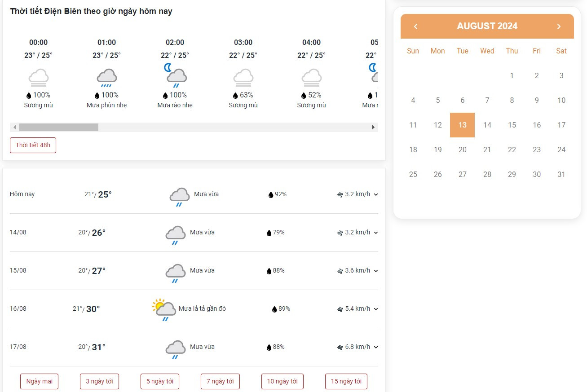Open the 15 ngày tới forecast
Image resolution: width=587 pixels, height=392 pixels.
tap(346, 382)
